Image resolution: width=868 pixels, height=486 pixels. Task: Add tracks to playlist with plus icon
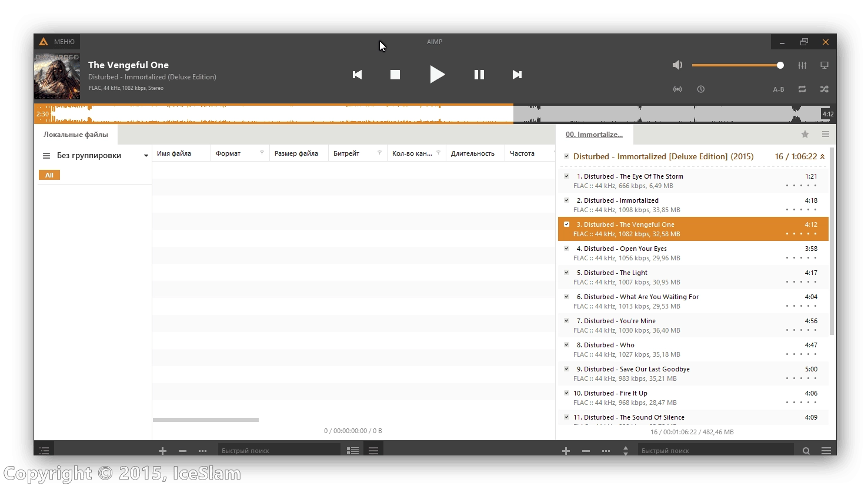[x=566, y=451]
